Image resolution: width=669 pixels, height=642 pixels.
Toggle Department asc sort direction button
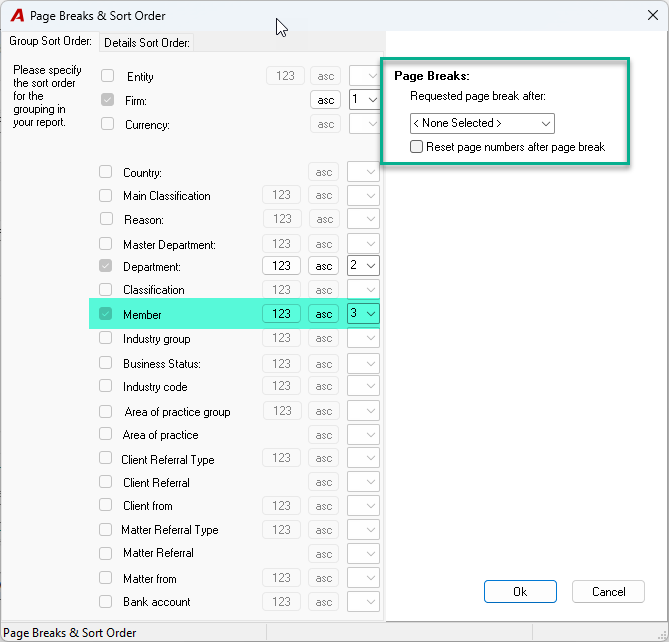[x=324, y=266]
